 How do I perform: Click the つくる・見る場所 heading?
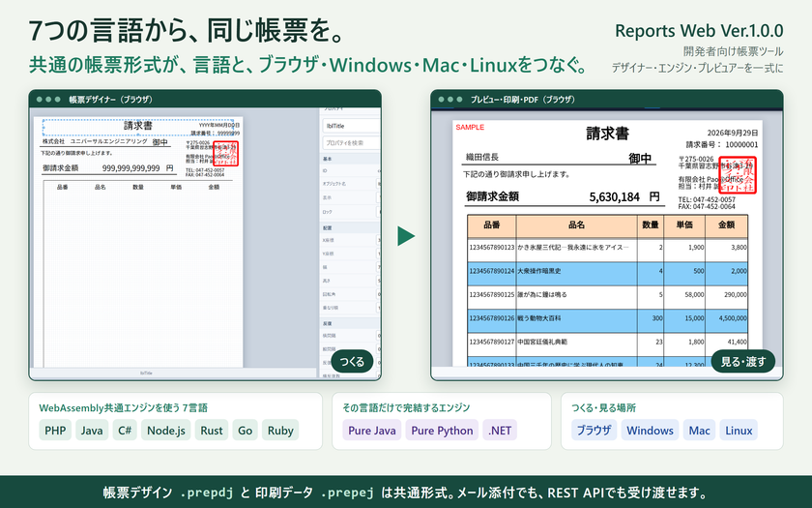(603, 408)
